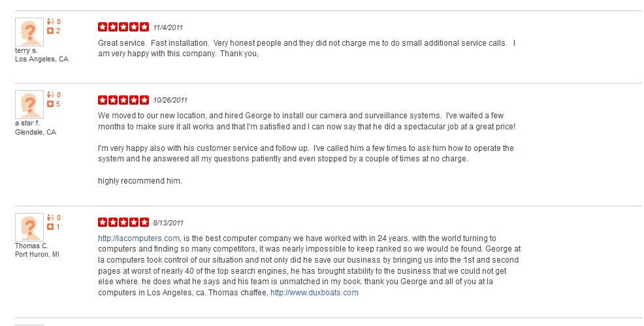Click "highly recommend him." review text
The height and width of the screenshot is (326, 644).
pos(140,181)
